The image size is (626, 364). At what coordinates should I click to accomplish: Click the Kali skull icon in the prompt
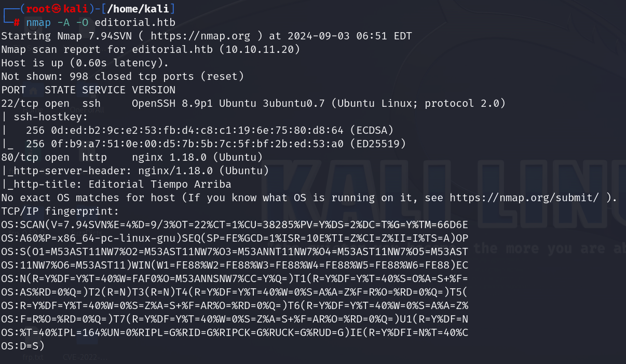[x=57, y=9]
